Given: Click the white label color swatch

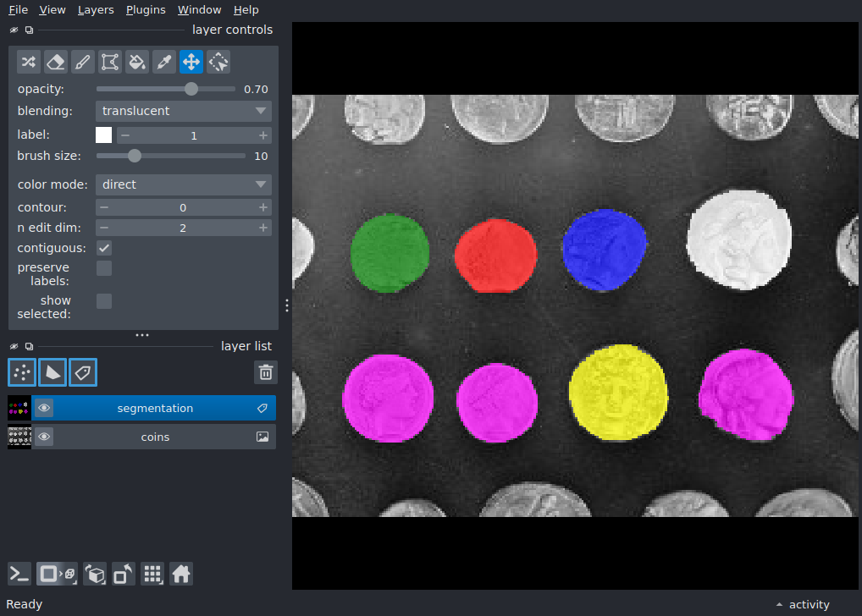Looking at the screenshot, I should point(104,135).
